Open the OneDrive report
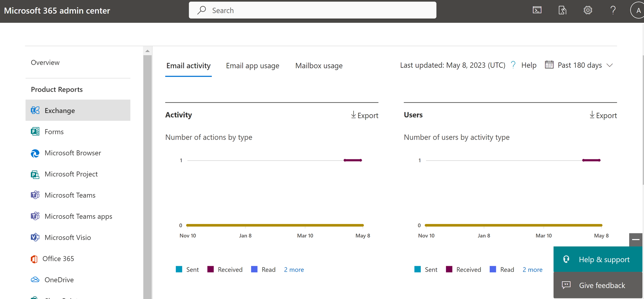Image resolution: width=644 pixels, height=299 pixels. (x=78, y=279)
